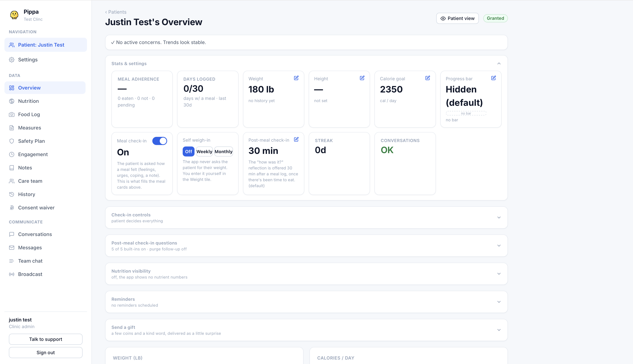Click the 'CALORIES / DAY' chart heading
This screenshot has width=633, height=364.
[x=336, y=358]
